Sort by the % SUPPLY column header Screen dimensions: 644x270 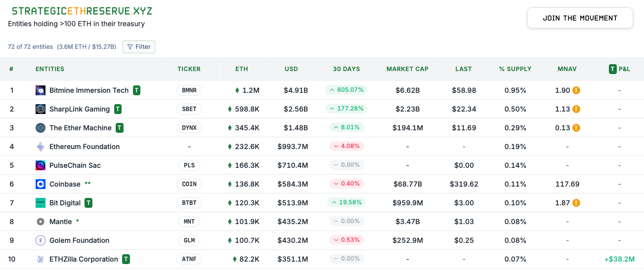coord(515,69)
